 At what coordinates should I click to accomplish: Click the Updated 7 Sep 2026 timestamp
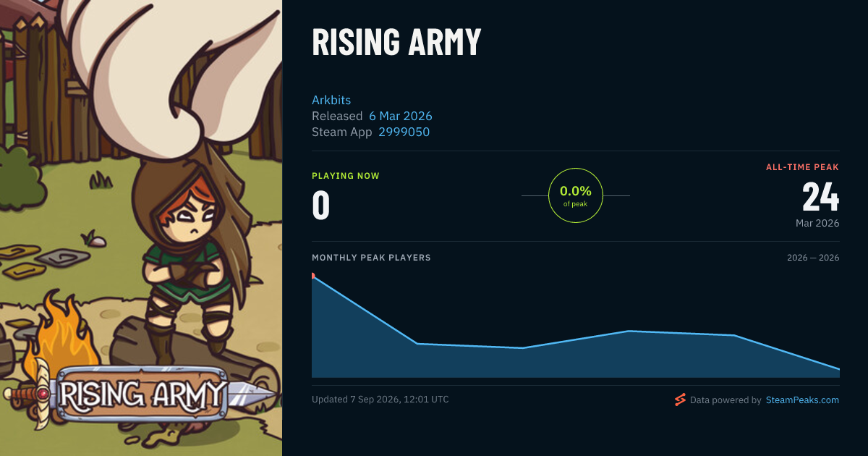[380, 400]
